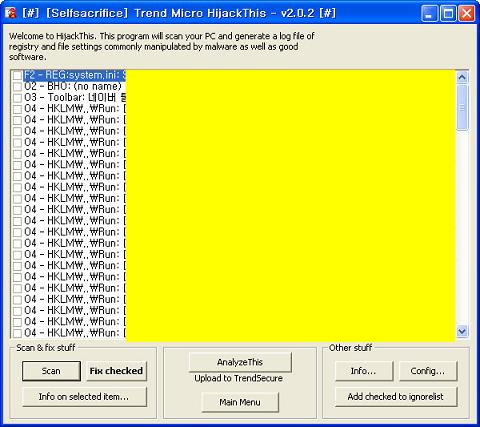The width and height of the screenshot is (480, 427).
Task: Minimize the HijackThis window
Action: click(x=429, y=14)
